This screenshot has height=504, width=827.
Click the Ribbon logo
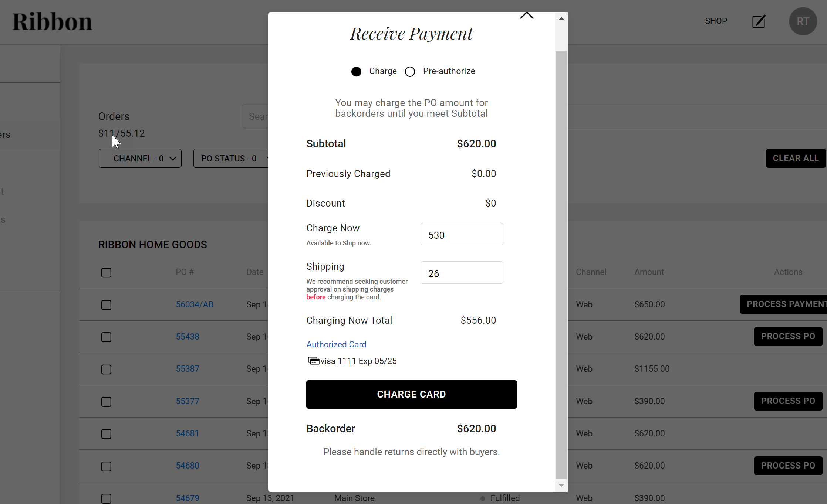(52, 21)
